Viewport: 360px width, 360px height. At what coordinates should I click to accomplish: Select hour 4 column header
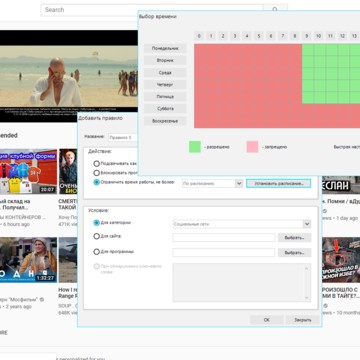(247, 36)
